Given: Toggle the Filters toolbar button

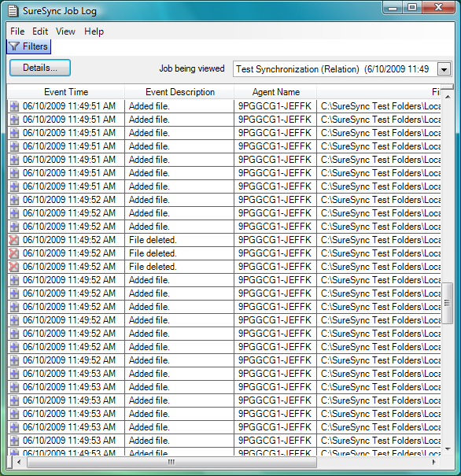Looking at the screenshot, I should pos(29,46).
